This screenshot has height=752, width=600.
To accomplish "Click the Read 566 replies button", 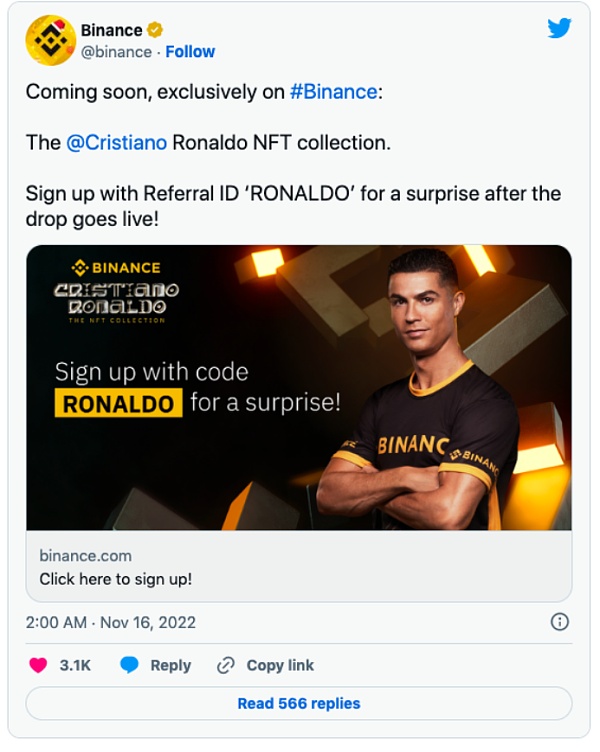I will point(298,703).
